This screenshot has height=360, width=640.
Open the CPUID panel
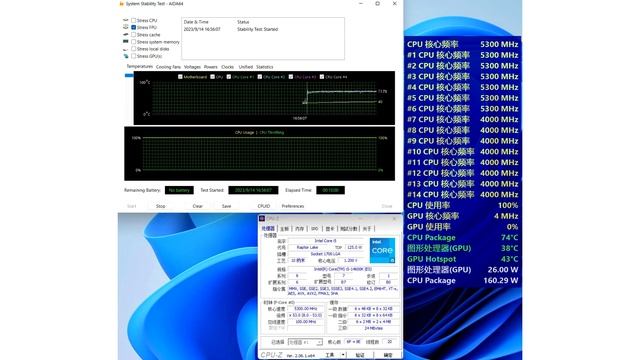tap(264, 206)
